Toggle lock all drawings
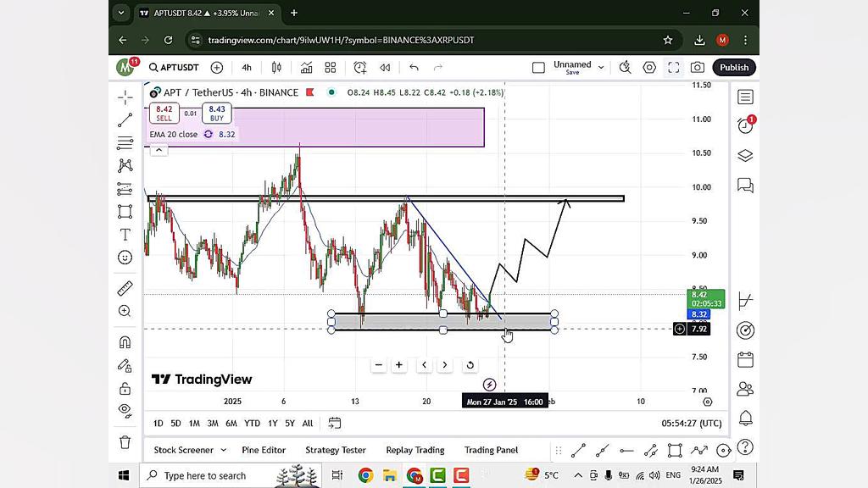 pos(125,388)
